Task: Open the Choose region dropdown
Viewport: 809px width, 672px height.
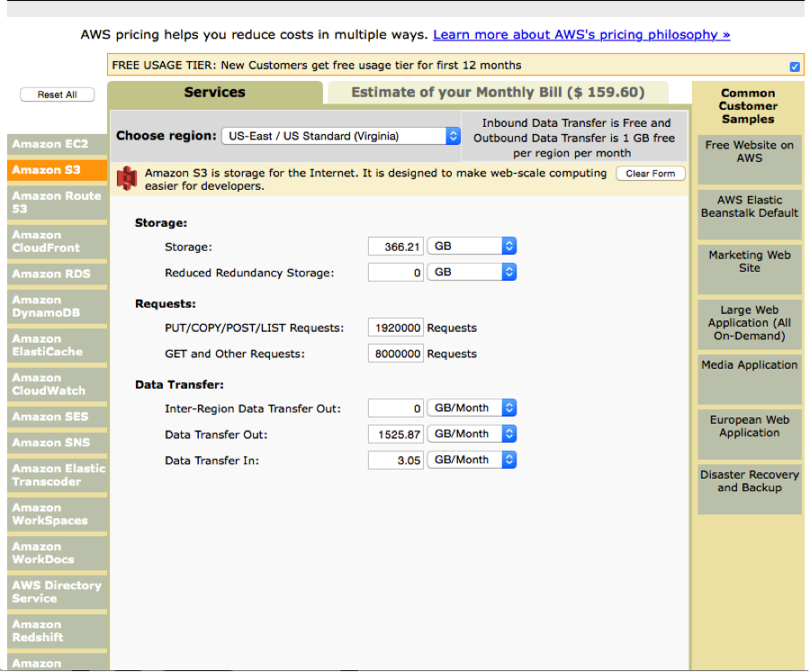Action: coord(341,136)
